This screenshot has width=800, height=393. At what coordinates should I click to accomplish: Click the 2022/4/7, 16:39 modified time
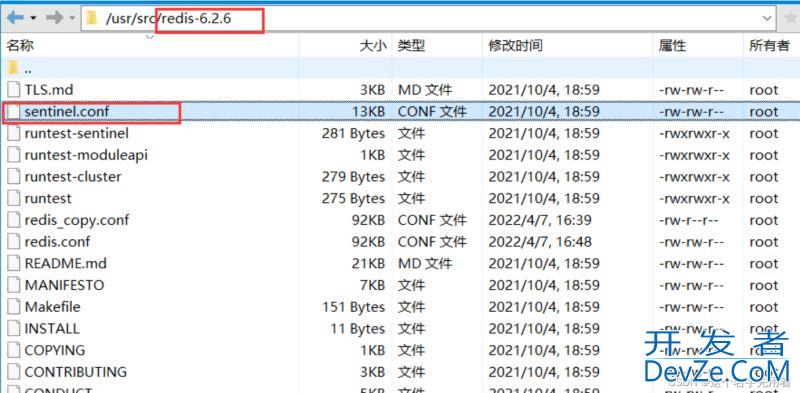[540, 220]
